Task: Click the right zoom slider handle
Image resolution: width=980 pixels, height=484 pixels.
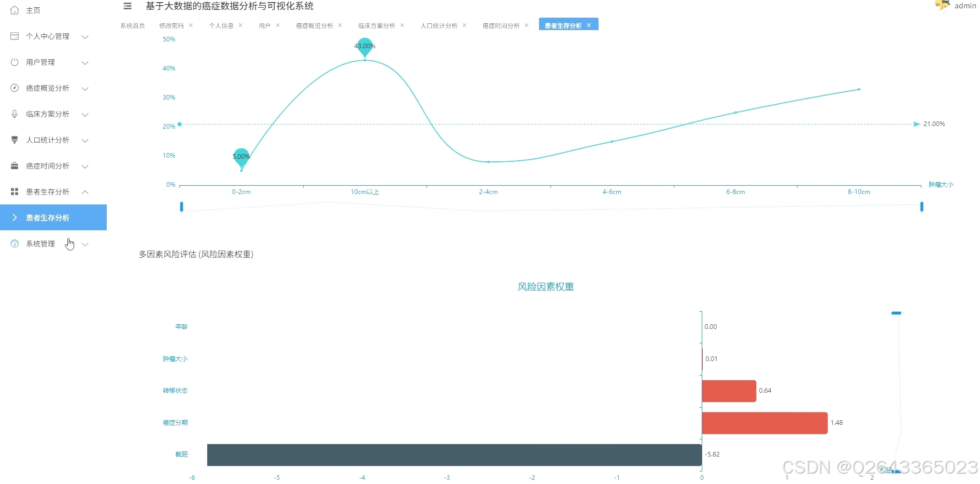Action: click(921, 206)
